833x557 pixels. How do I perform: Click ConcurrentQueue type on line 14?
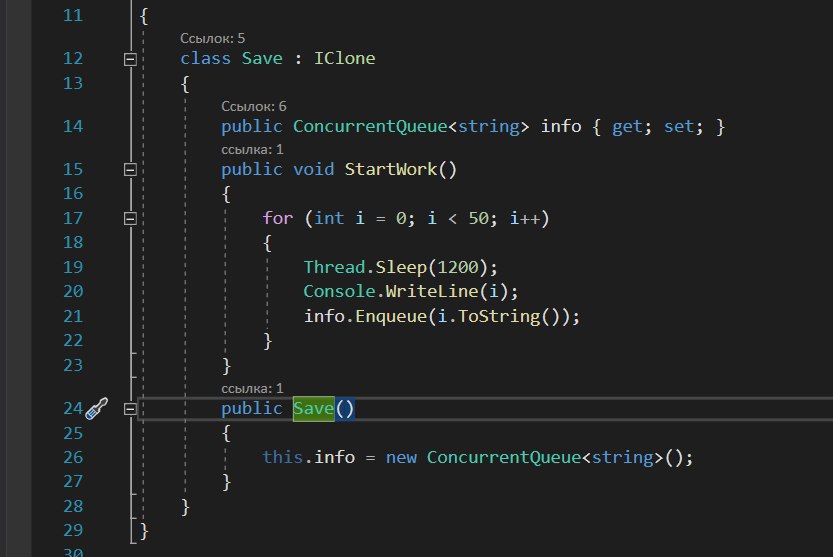370,126
